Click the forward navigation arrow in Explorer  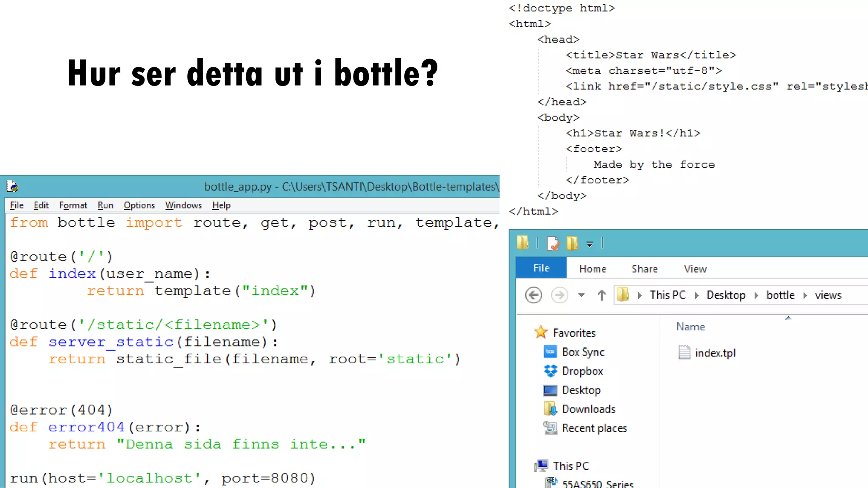coord(559,295)
